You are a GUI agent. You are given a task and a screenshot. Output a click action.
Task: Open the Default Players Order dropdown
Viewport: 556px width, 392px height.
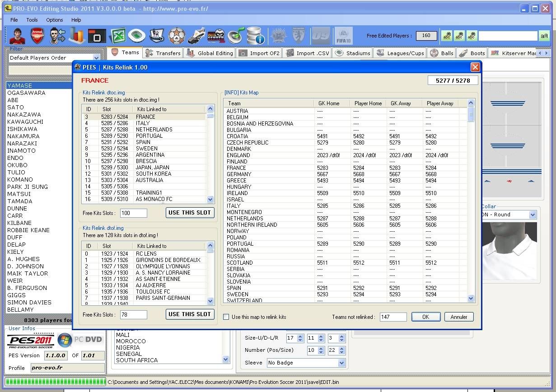[x=96, y=58]
